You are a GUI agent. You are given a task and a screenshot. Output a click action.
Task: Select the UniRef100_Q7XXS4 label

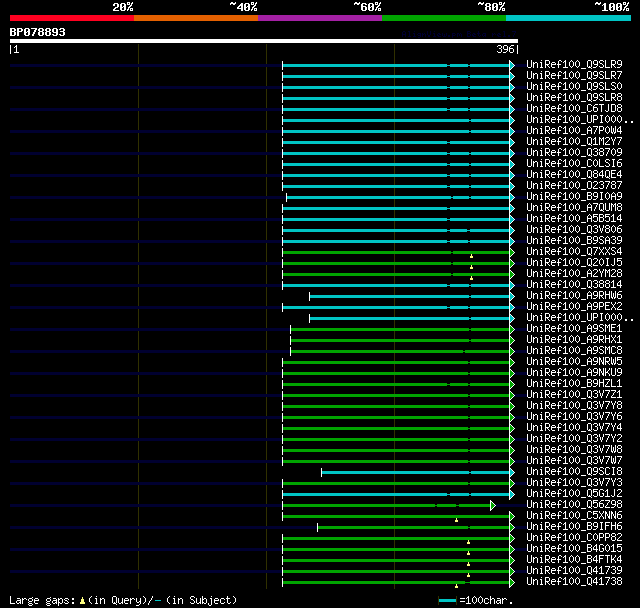574,251
